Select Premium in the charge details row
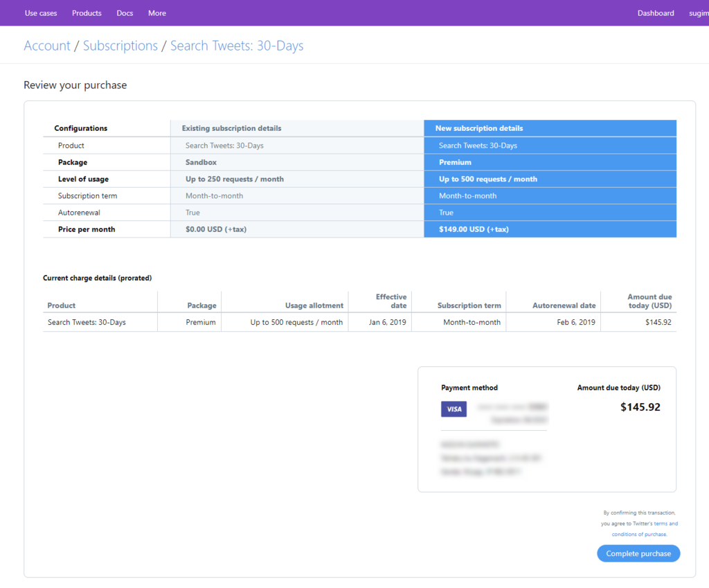709x588 pixels. (x=201, y=323)
